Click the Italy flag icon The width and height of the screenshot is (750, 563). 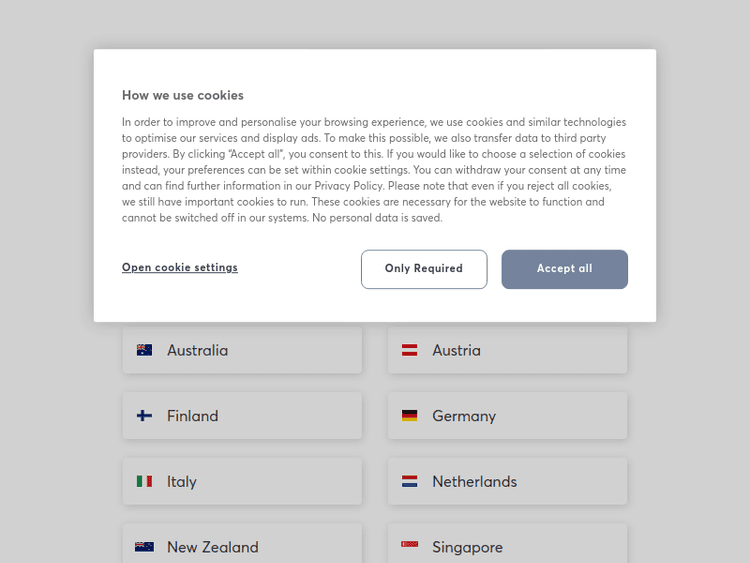coord(144,481)
